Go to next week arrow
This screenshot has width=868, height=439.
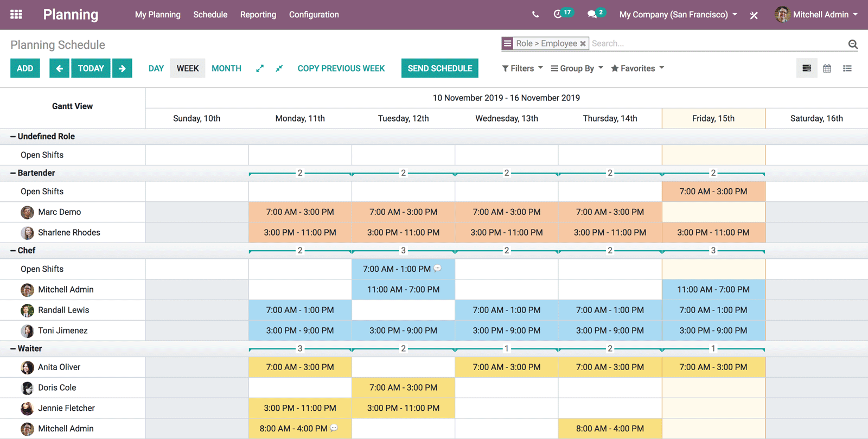click(122, 68)
